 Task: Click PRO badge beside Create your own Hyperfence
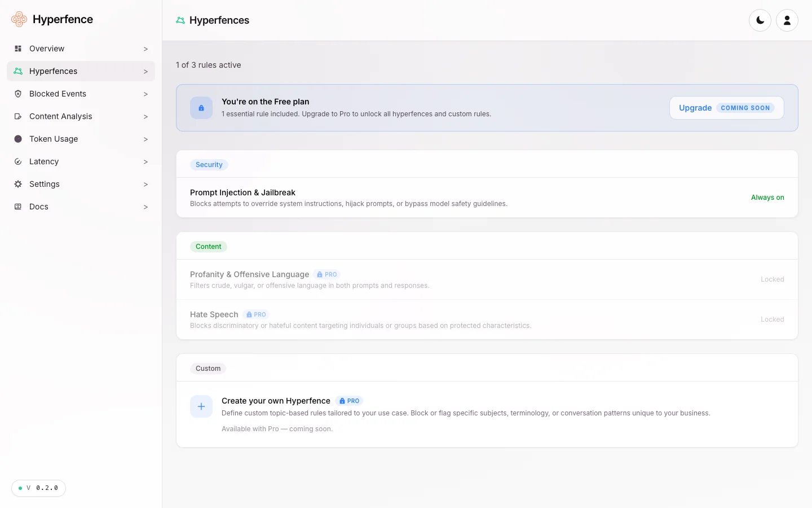[x=349, y=401]
